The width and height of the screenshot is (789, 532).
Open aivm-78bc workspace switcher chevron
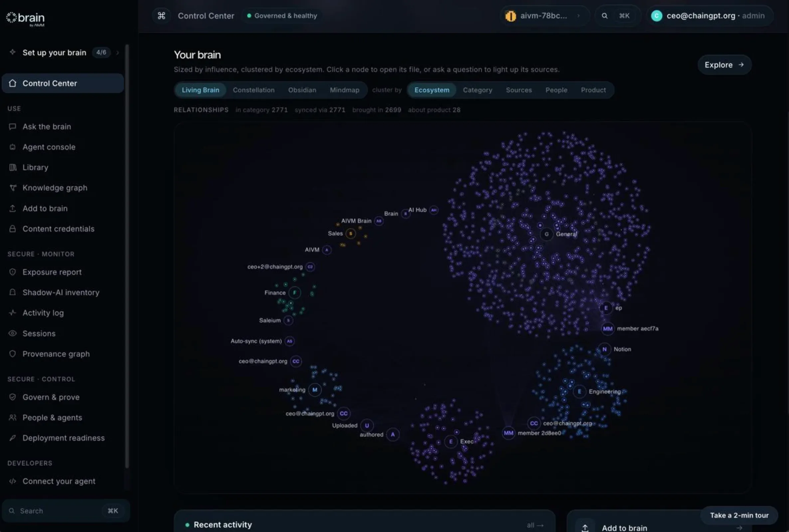click(x=578, y=16)
